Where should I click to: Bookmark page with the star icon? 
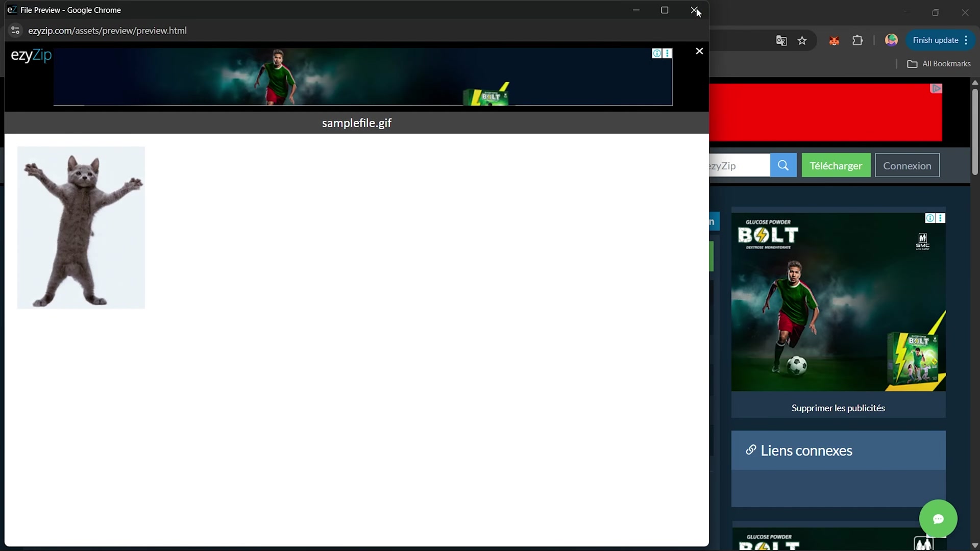802,40
